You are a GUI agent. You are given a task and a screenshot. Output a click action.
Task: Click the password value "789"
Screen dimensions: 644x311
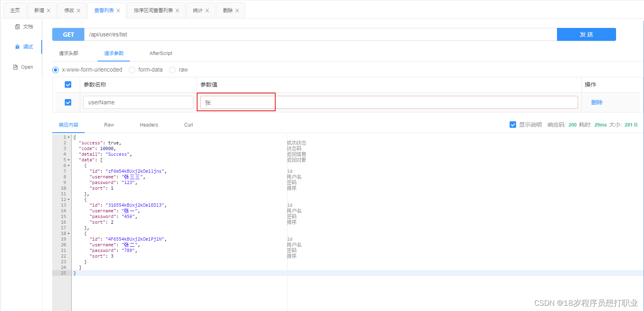(x=128, y=251)
